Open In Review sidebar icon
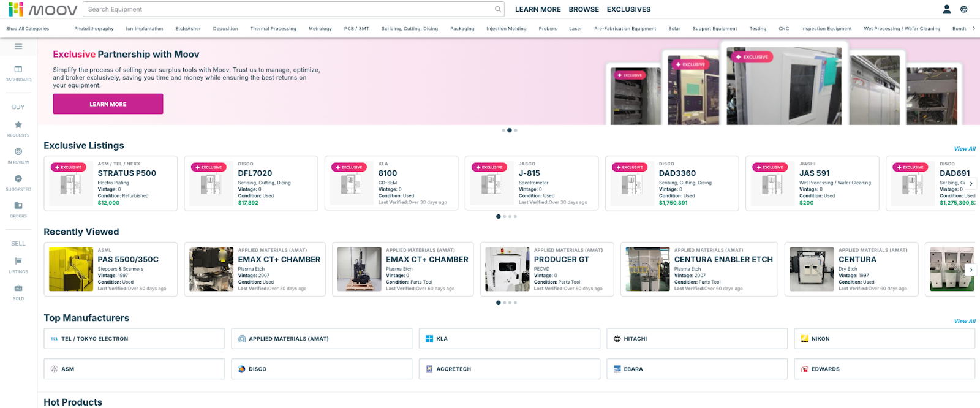Viewport: 980px width, 408px height. 18,151
